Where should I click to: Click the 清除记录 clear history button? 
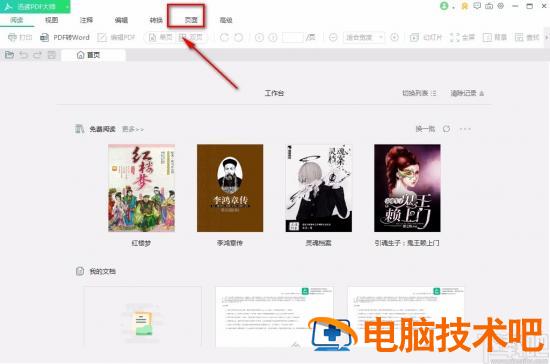467,93
